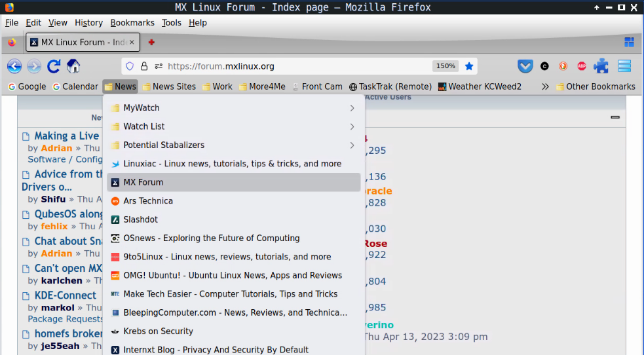Expand the MyWatch submenu
The height and width of the screenshot is (355, 644).
[234, 108]
